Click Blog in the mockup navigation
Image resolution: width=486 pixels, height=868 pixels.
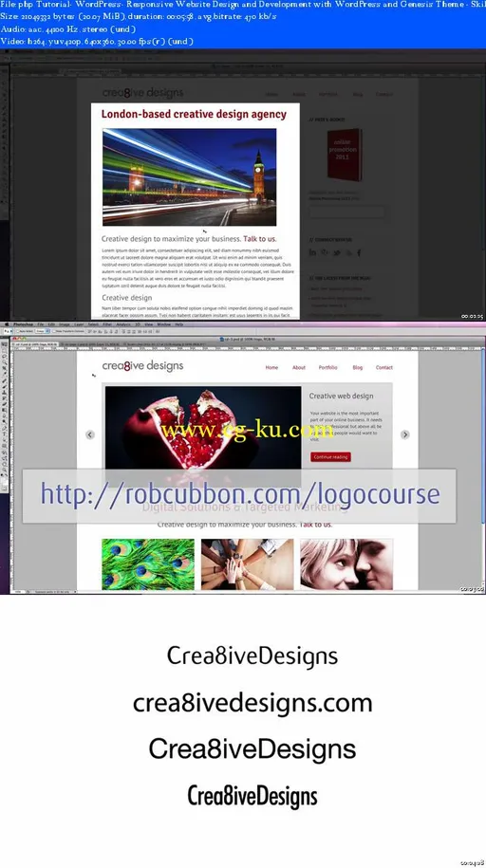pos(358,367)
